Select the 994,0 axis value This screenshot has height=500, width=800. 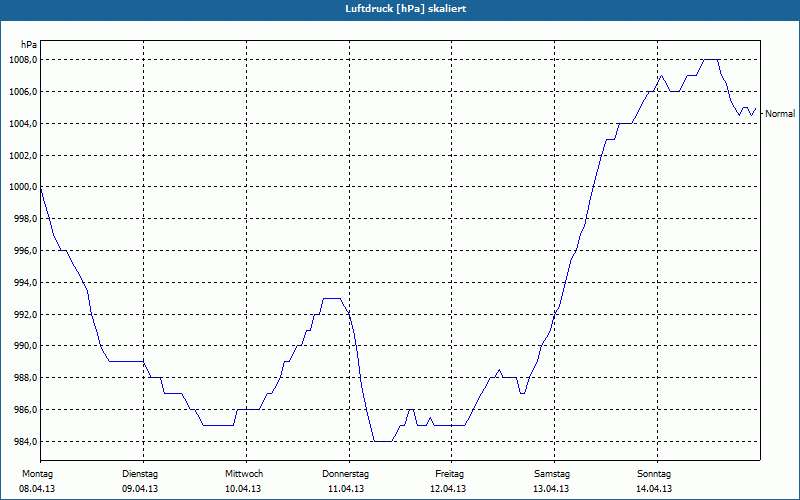tap(25, 283)
